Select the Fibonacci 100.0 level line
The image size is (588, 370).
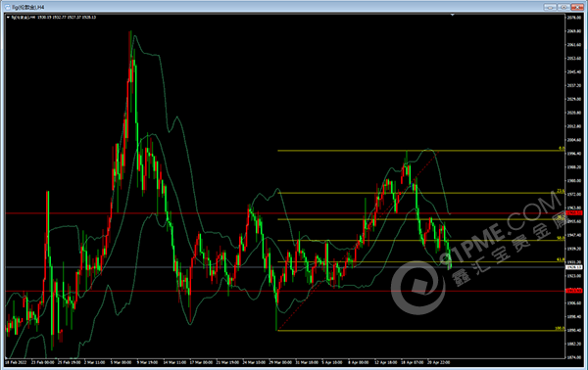pyautogui.click(x=420, y=330)
